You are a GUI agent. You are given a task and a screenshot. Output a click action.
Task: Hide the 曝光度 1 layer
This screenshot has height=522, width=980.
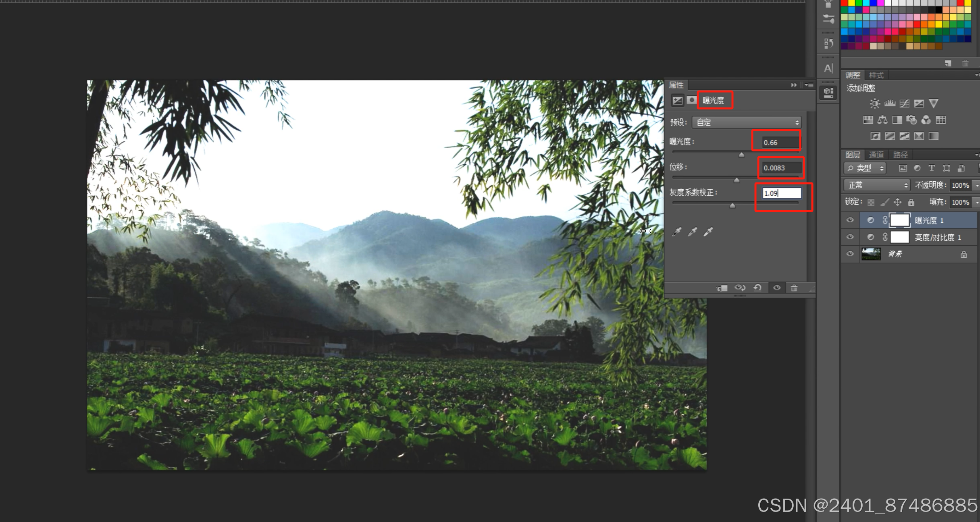pos(850,220)
